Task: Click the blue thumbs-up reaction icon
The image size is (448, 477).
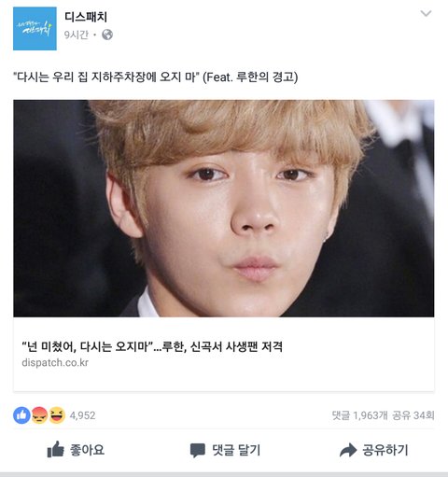Action: pyautogui.click(x=21, y=415)
